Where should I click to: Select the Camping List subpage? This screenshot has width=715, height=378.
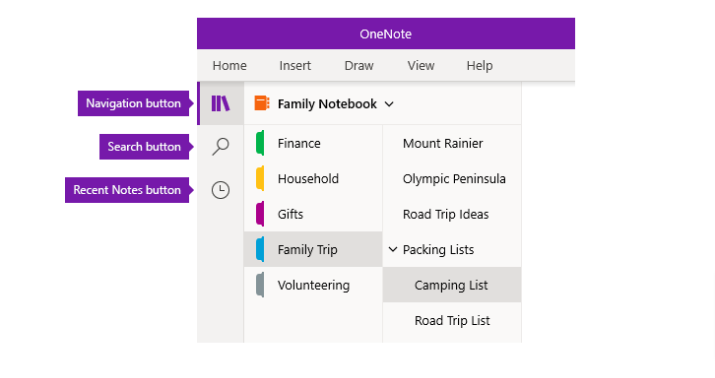(452, 285)
